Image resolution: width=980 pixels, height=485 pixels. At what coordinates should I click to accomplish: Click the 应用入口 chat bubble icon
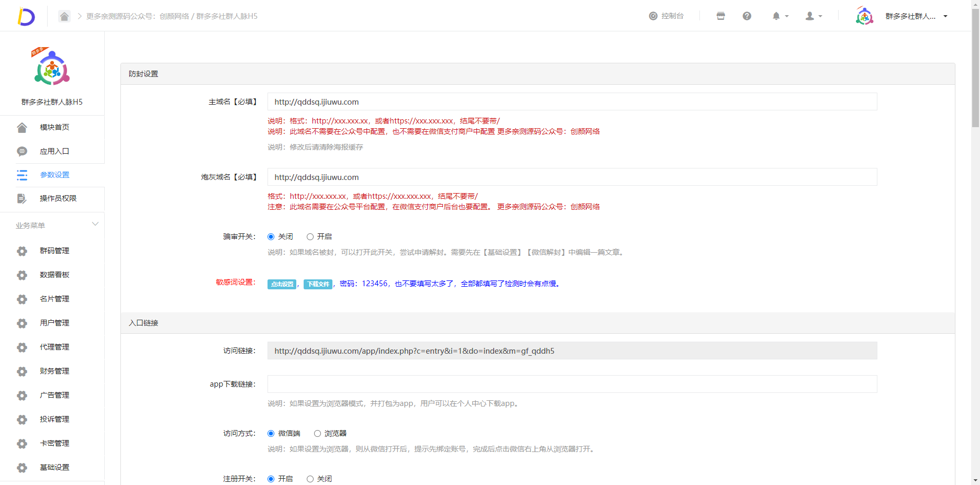[22, 151]
